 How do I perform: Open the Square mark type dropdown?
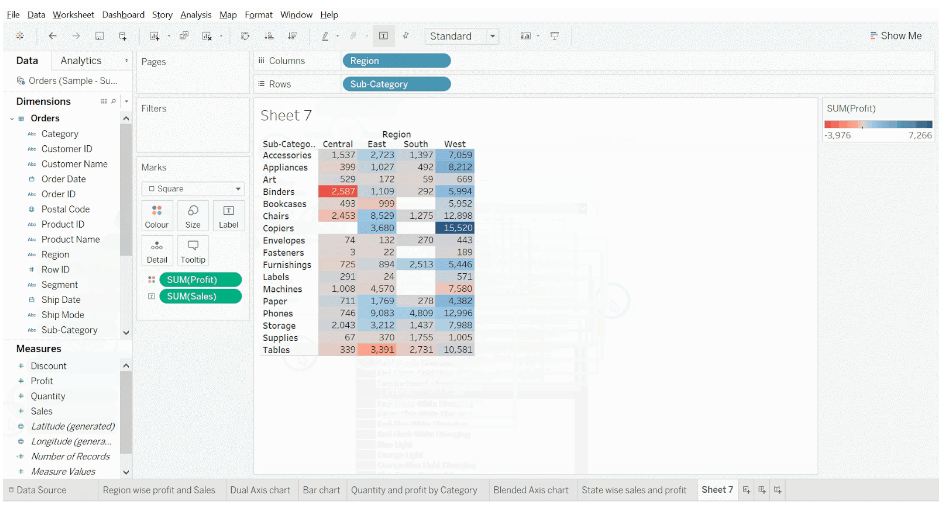193,188
